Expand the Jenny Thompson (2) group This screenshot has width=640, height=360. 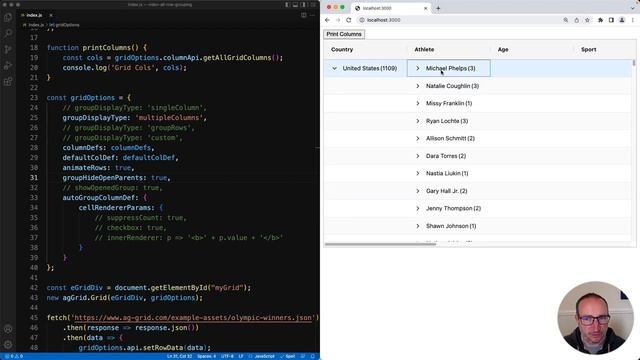[418, 209]
